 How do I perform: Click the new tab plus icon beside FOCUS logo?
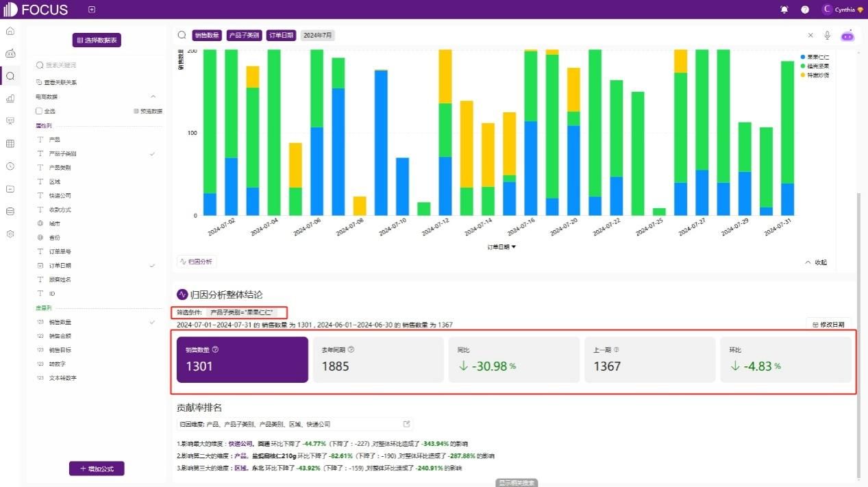click(92, 10)
